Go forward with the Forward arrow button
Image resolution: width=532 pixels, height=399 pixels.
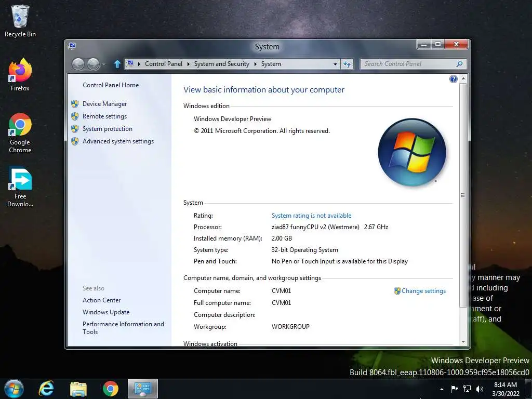point(94,64)
